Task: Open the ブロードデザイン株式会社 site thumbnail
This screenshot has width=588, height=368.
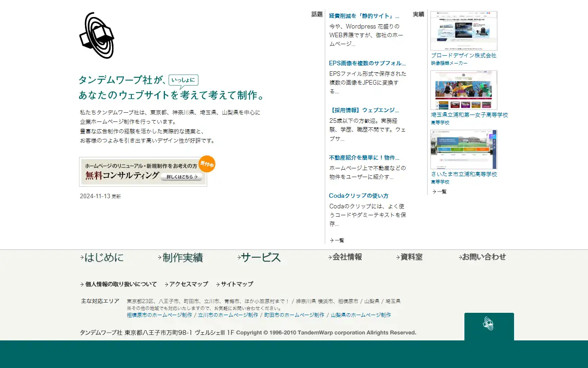Action: 464,31
